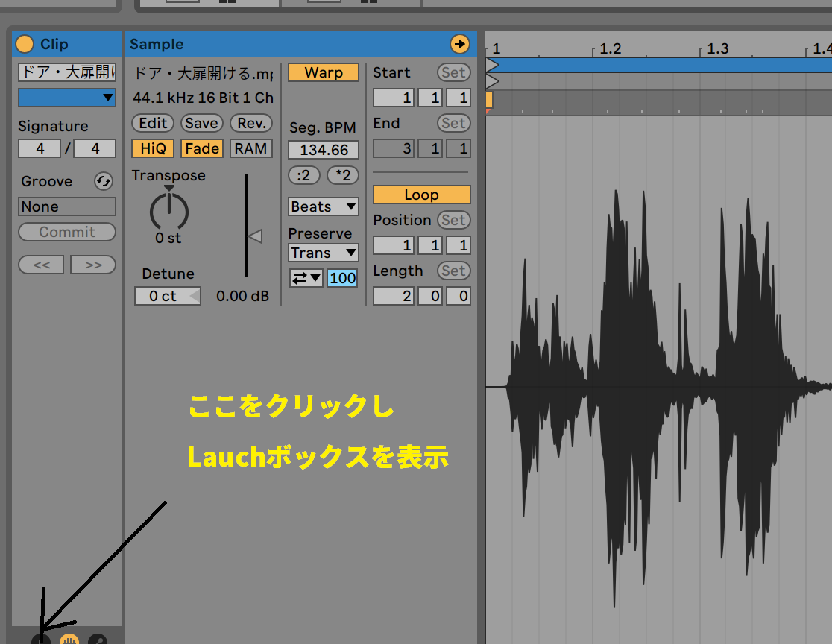Click the Signature denominator field
The image size is (832, 644).
click(95, 148)
